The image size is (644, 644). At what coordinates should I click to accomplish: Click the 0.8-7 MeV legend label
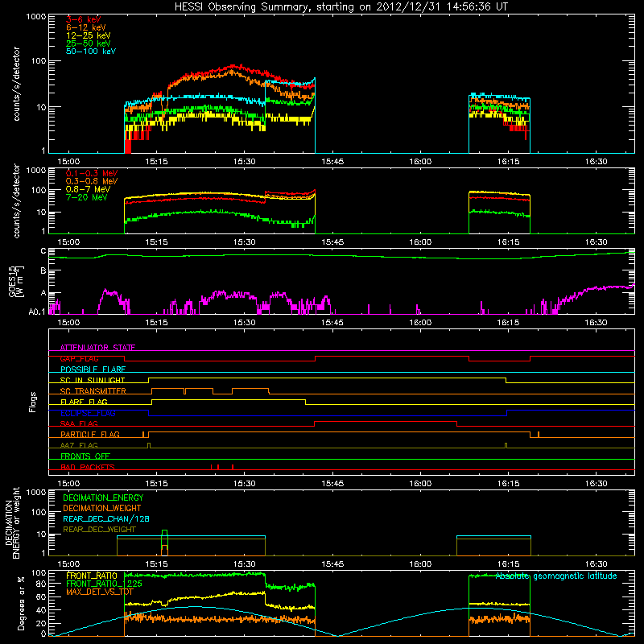89,189
